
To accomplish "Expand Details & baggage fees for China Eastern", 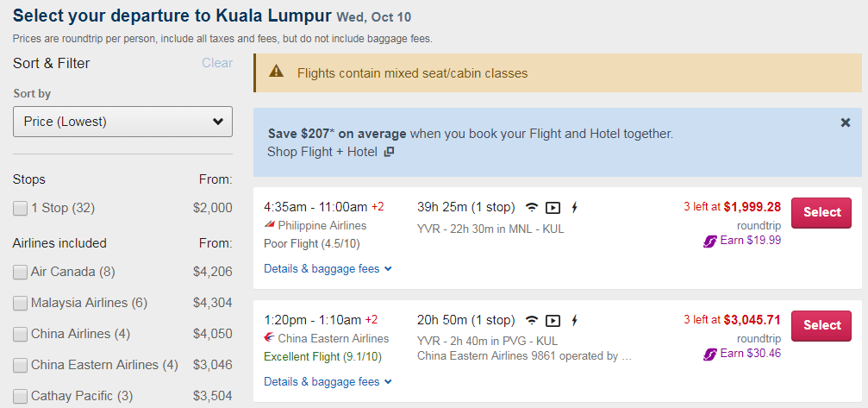I will point(328,382).
